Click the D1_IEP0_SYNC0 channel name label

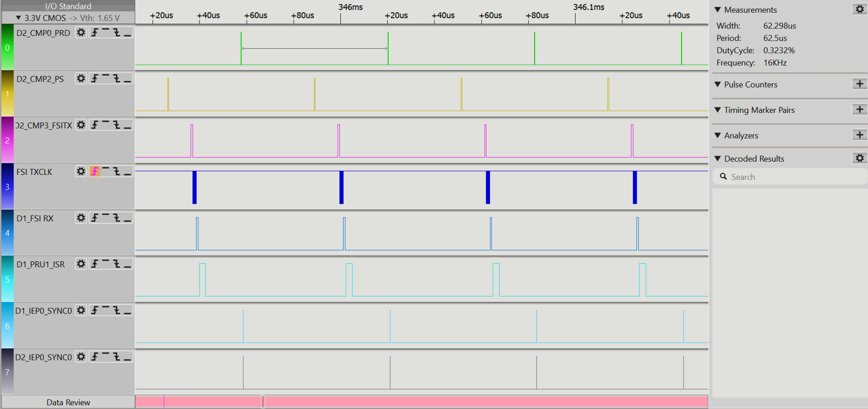44,311
